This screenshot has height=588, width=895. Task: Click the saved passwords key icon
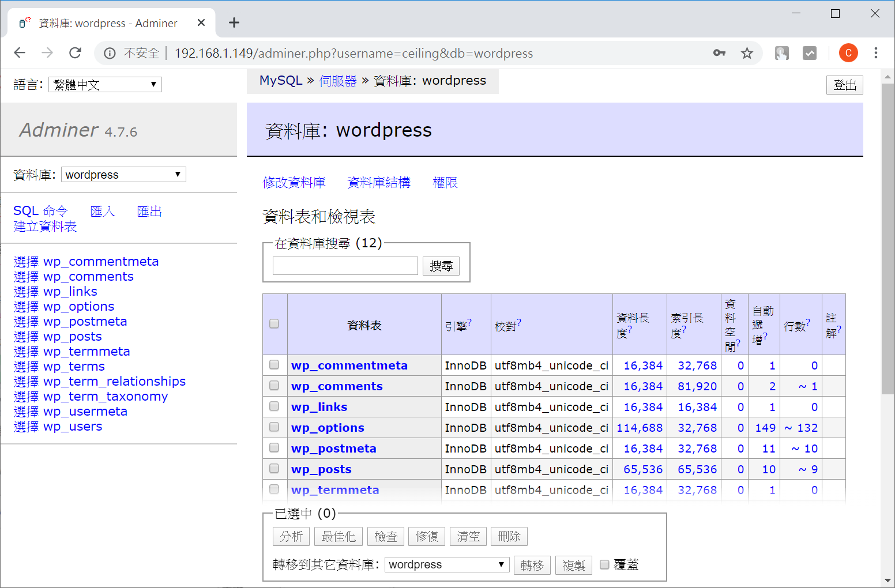(719, 52)
